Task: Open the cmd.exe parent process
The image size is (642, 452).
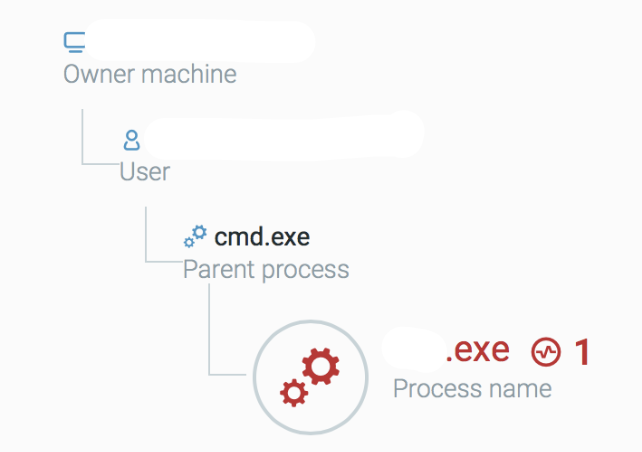Action: (262, 237)
